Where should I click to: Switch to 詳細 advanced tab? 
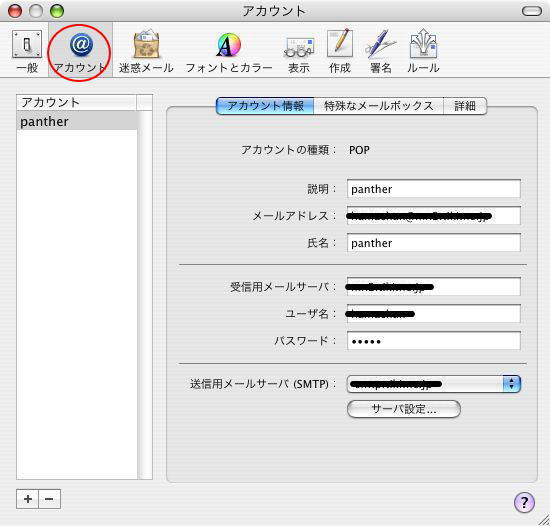[465, 106]
